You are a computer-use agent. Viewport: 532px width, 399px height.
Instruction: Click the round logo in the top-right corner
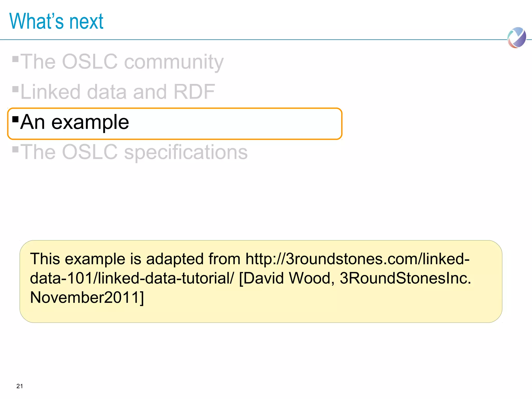pyautogui.click(x=516, y=38)
